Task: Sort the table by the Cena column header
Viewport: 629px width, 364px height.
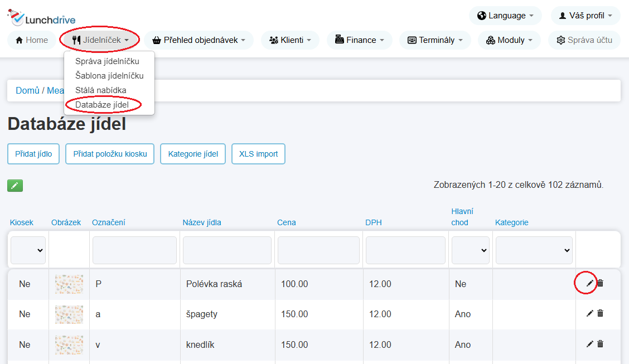Action: tap(287, 222)
